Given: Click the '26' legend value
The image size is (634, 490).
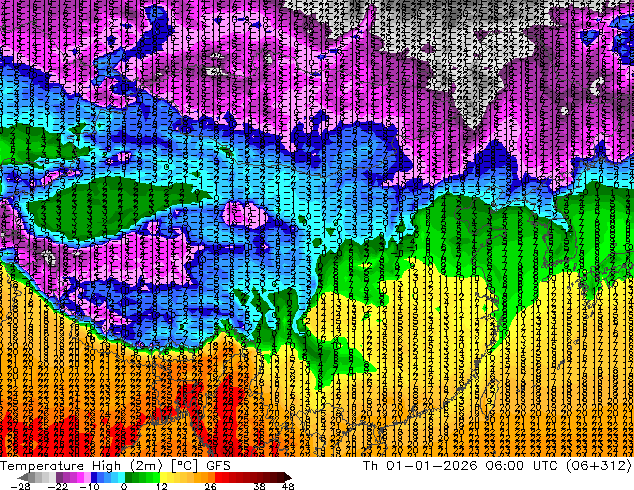Looking at the screenshot, I should [x=210, y=486].
